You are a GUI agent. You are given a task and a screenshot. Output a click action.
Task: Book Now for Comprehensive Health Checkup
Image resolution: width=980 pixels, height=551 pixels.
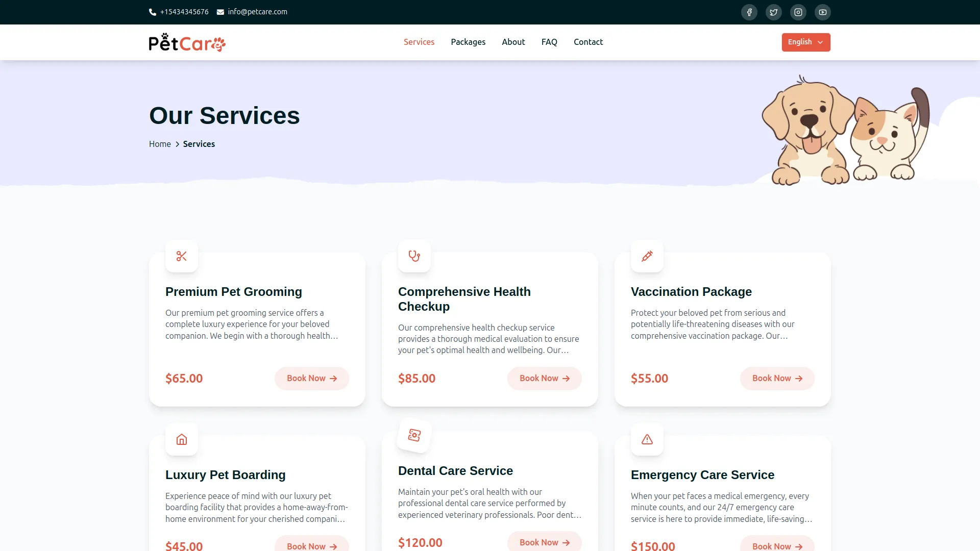coord(545,379)
